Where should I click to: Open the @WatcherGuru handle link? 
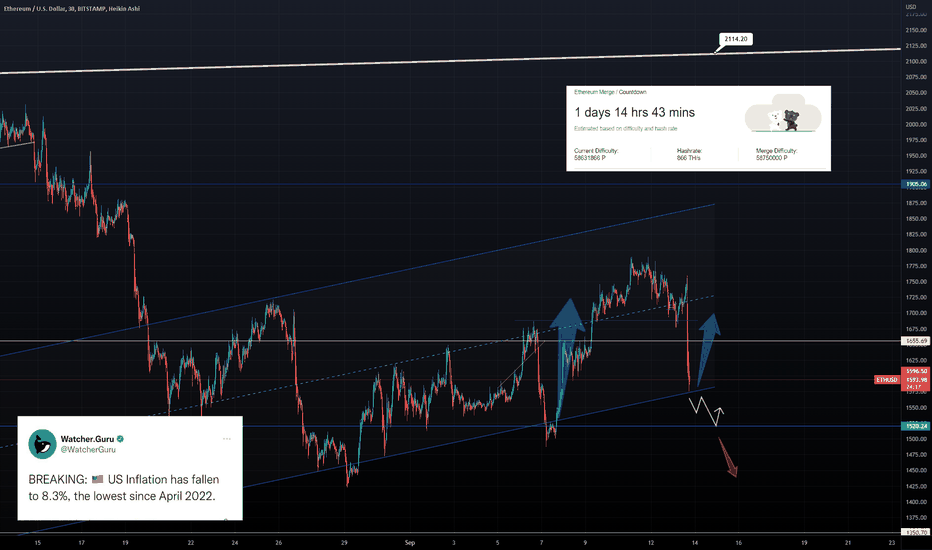pyautogui.click(x=88, y=450)
